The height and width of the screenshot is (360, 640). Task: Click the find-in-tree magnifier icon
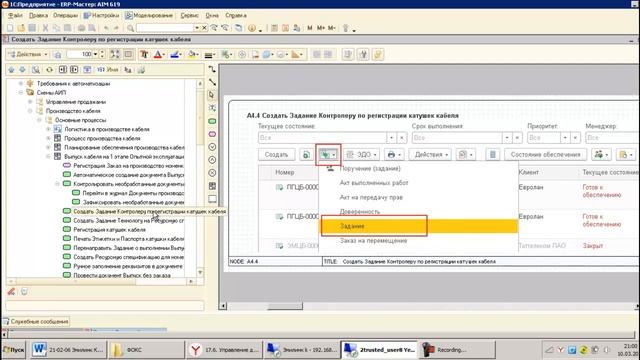(36, 70)
